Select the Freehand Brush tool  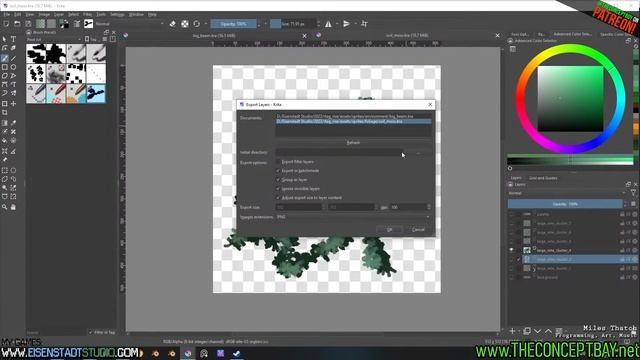pos(4,58)
